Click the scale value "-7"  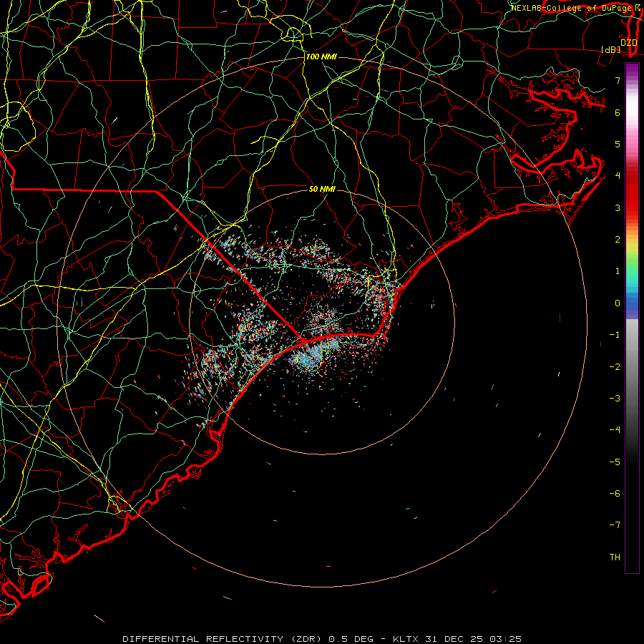coord(615,525)
